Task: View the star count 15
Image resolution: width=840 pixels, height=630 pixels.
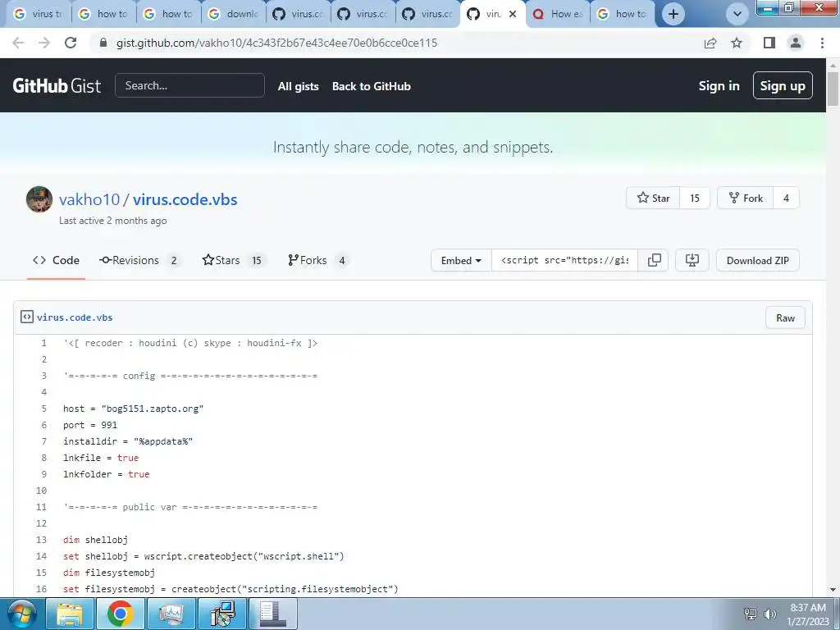Action: tap(694, 199)
